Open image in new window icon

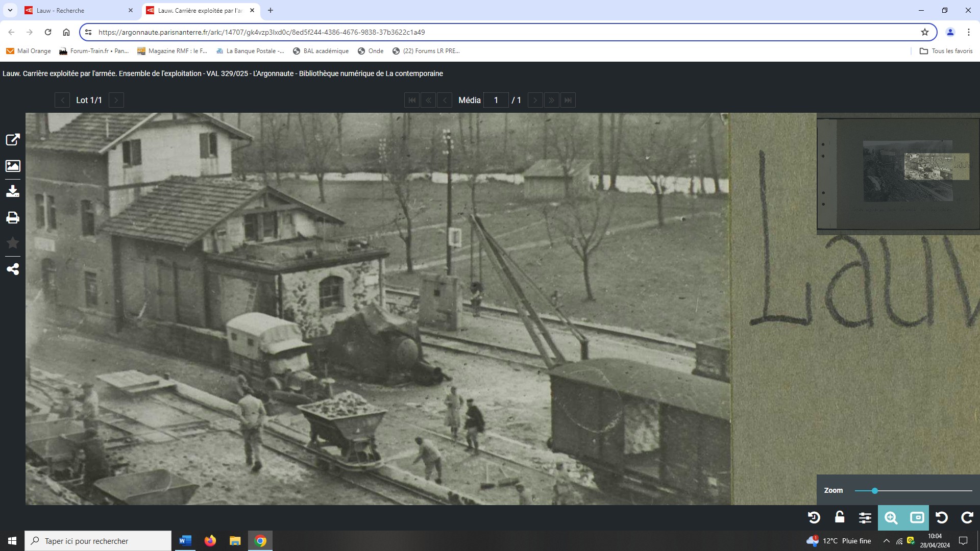[x=13, y=140]
